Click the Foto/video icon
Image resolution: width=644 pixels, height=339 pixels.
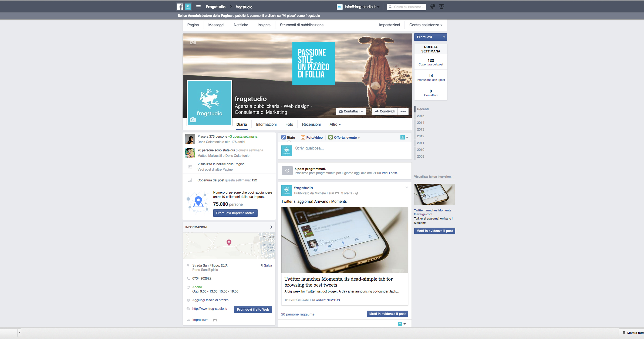tap(303, 137)
